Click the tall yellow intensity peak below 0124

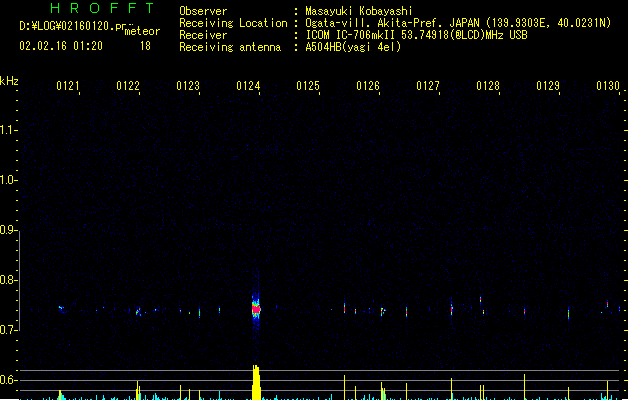pyautogui.click(x=256, y=382)
